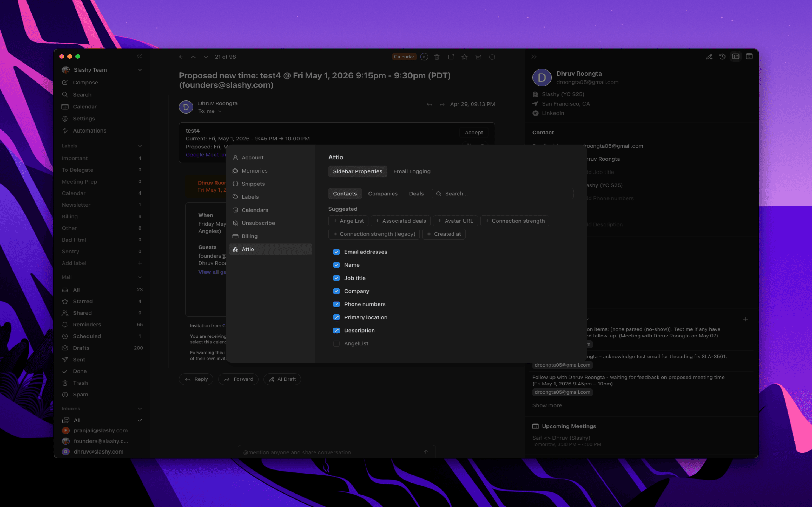
Task: Click the Reply button below the email
Action: pos(196,379)
